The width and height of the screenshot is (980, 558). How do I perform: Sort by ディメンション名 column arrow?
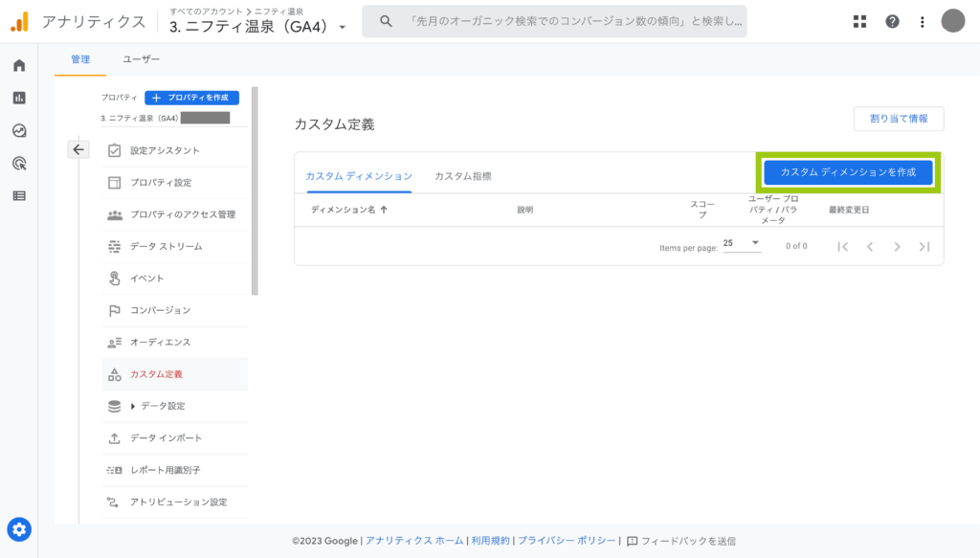pos(384,210)
